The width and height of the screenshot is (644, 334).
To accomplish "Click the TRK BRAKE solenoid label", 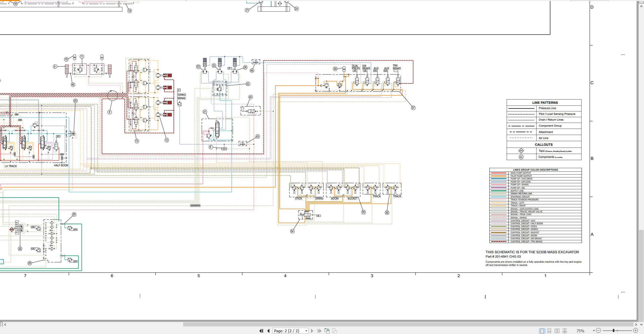I will (397, 67).
